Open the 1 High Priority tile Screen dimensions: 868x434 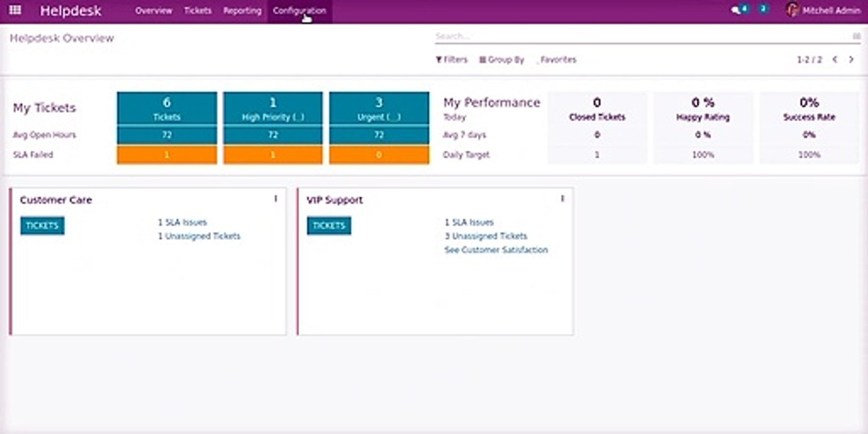(x=273, y=108)
